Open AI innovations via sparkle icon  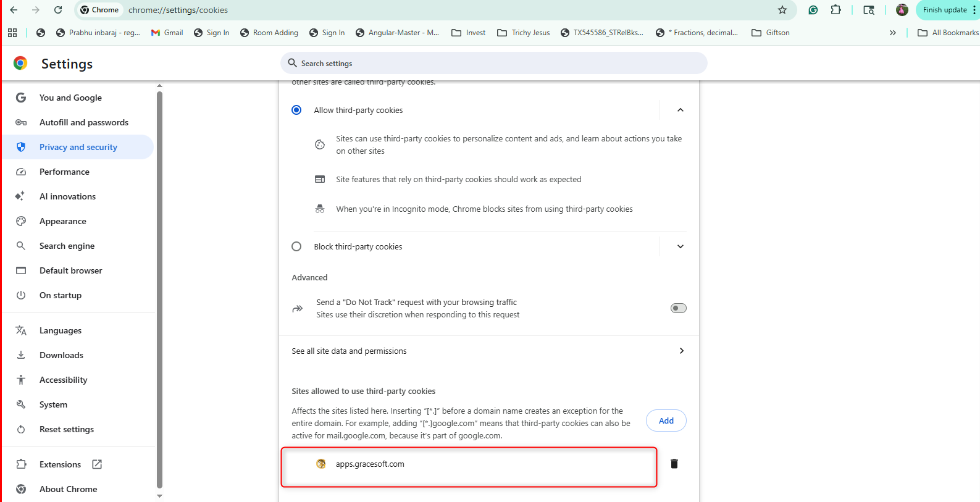pos(21,196)
